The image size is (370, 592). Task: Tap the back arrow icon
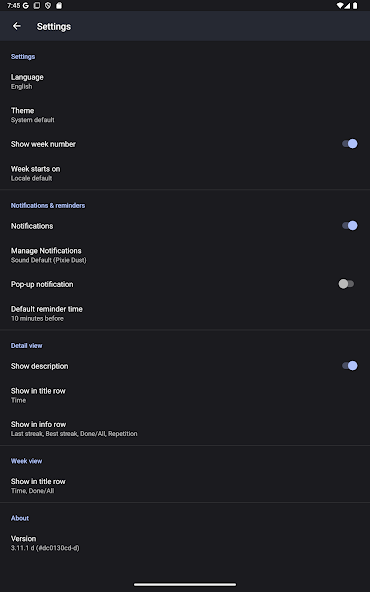17,26
